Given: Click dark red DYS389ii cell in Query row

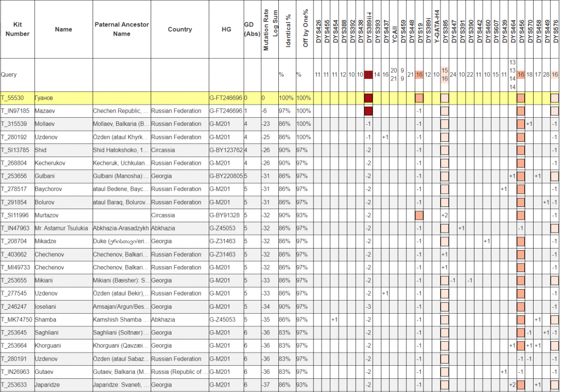Looking at the screenshot, I should pos(369,74).
